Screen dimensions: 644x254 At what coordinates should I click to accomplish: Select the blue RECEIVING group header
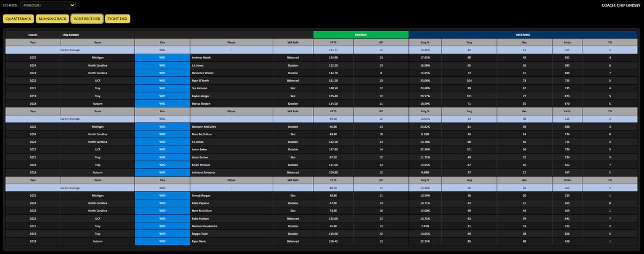point(524,34)
